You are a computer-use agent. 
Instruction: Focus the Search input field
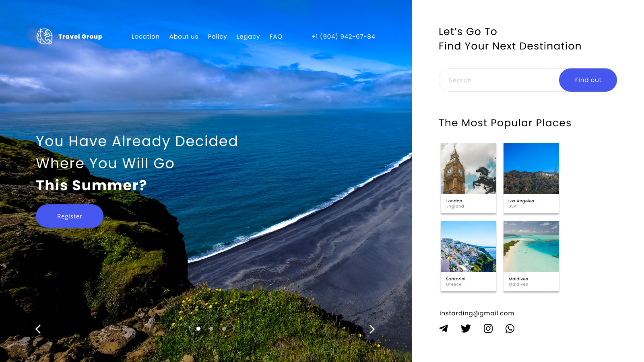(499, 80)
